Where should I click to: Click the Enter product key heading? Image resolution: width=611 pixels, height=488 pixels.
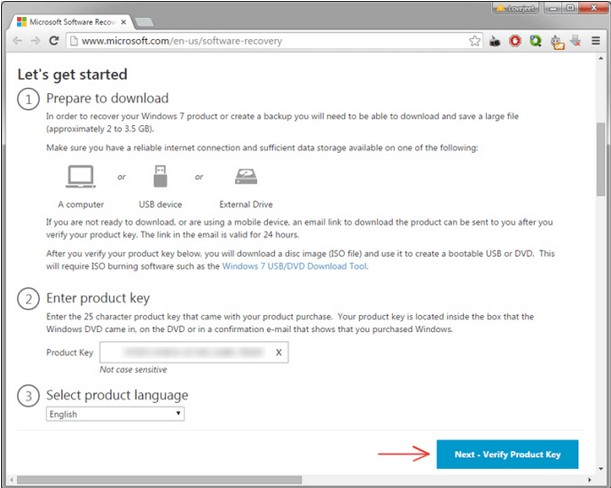(98, 298)
